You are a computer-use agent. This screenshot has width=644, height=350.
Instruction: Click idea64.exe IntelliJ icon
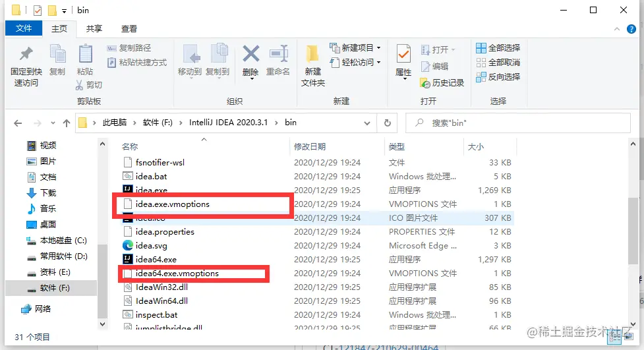coord(128,259)
